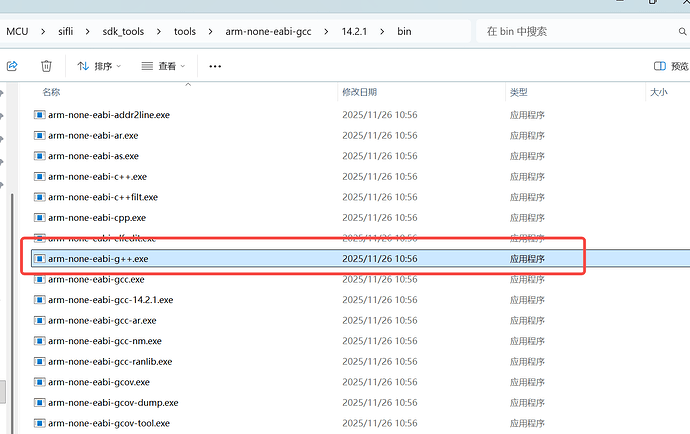This screenshot has height=434, width=690.
Task: Open the 查看 view dropdown
Action: [164, 66]
